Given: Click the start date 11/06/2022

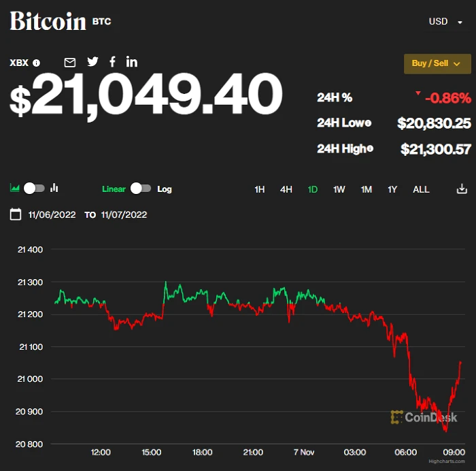Looking at the screenshot, I should pos(52,215).
